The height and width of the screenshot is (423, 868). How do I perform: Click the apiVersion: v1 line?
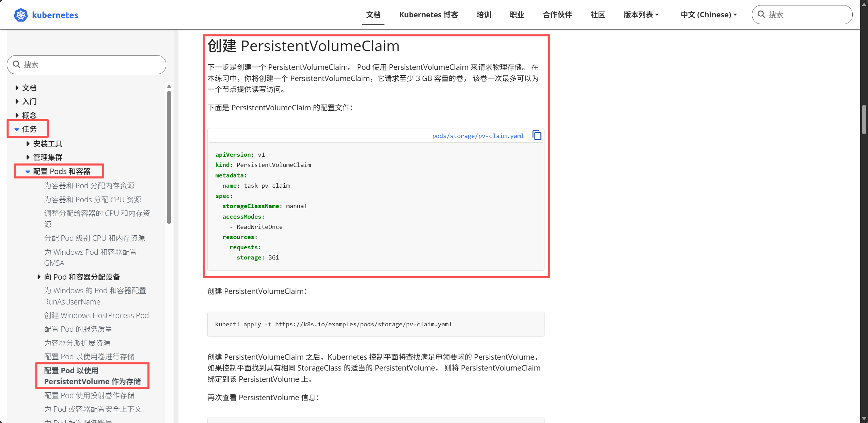pyautogui.click(x=240, y=155)
